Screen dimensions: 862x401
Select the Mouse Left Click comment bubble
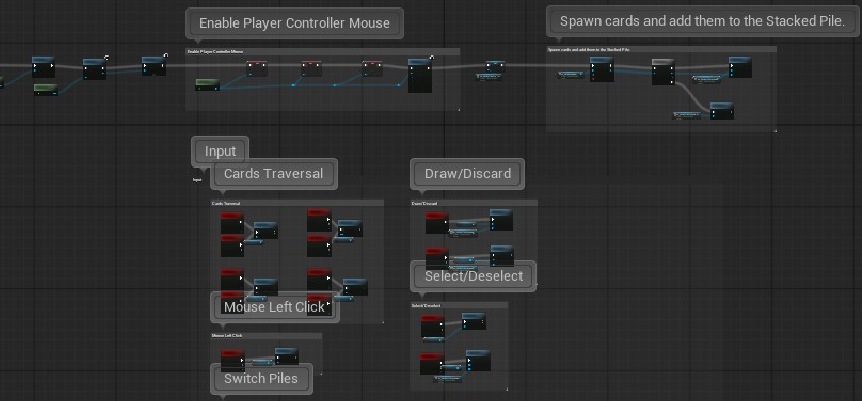(274, 307)
